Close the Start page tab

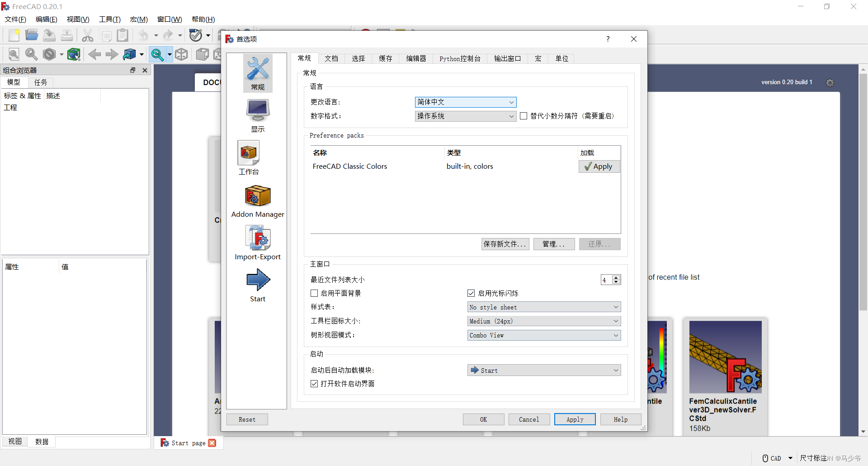(212, 443)
